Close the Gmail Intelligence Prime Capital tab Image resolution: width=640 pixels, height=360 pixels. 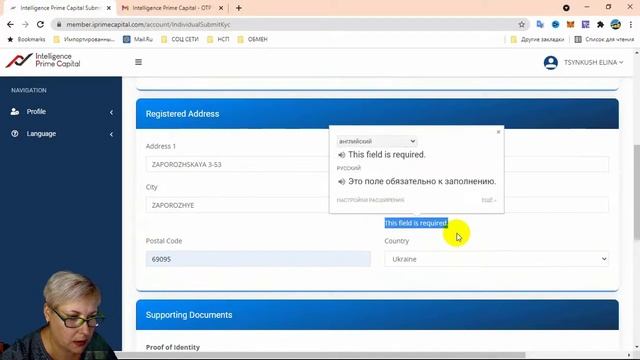(221, 8)
